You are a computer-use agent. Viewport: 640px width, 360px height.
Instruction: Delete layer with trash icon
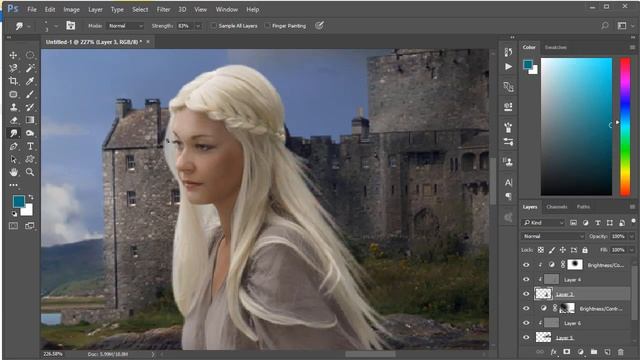[621, 352]
